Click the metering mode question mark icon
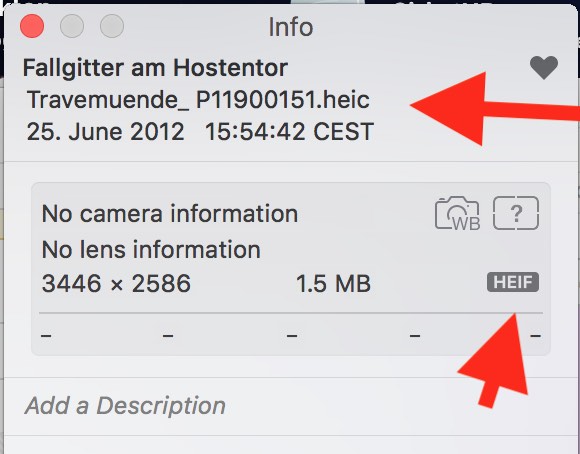Image resolution: width=580 pixels, height=454 pixels. (x=516, y=213)
